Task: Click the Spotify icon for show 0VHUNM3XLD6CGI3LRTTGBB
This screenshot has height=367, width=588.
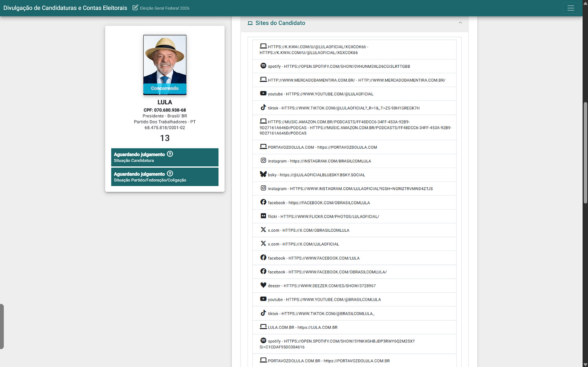Action: (263, 66)
